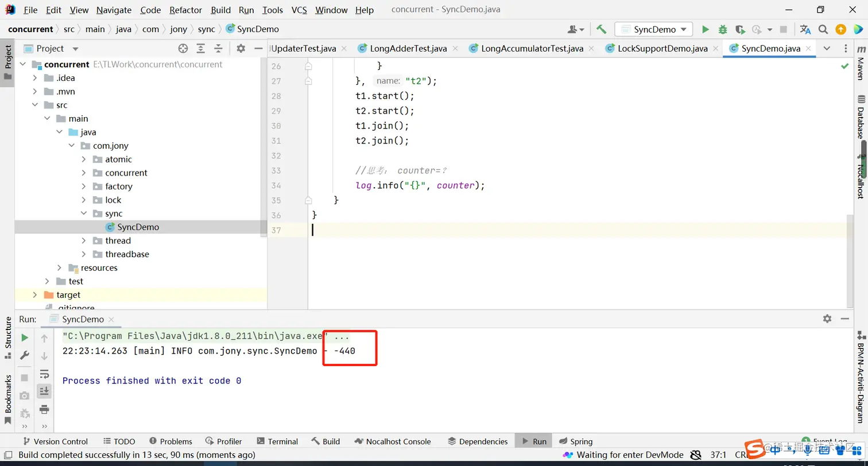The height and width of the screenshot is (466, 868).
Task: Collapse the sync package
Action: pos(83,213)
